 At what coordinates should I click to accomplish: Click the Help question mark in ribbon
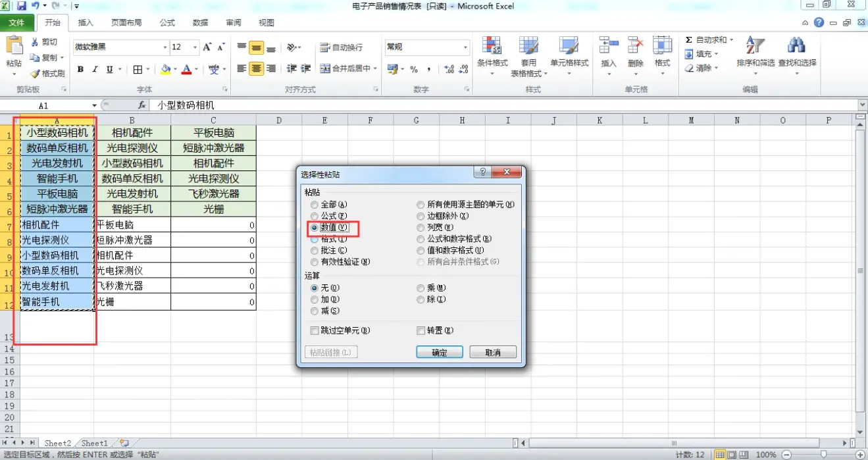point(819,22)
